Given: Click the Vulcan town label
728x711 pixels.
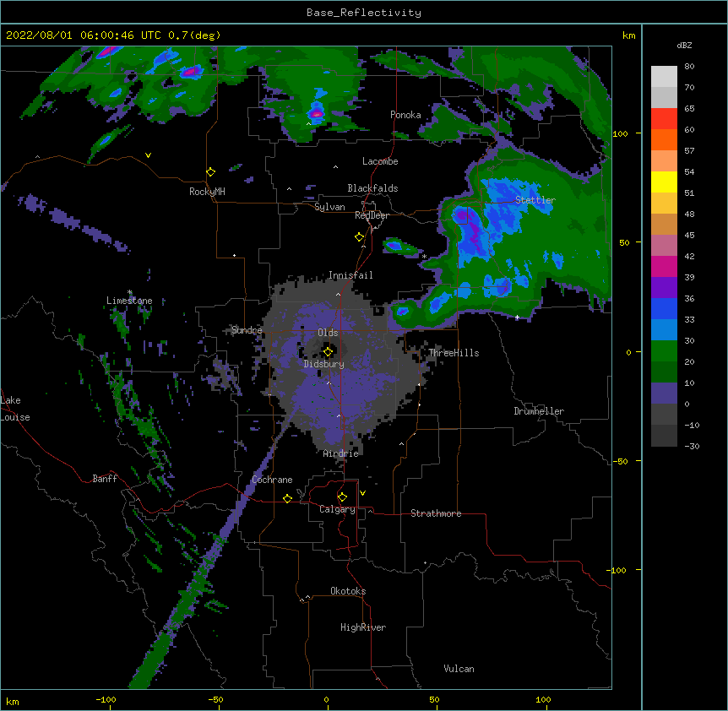Looking at the screenshot, I should (459, 669).
